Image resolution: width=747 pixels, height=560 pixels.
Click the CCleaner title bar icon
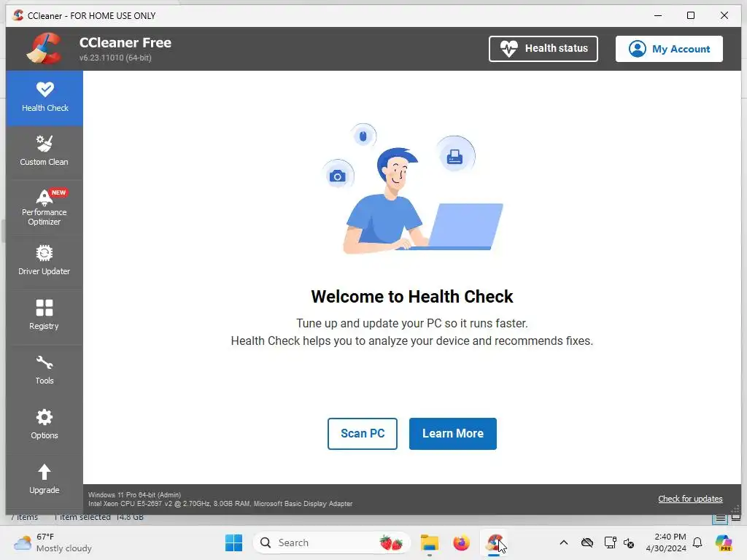click(18, 15)
